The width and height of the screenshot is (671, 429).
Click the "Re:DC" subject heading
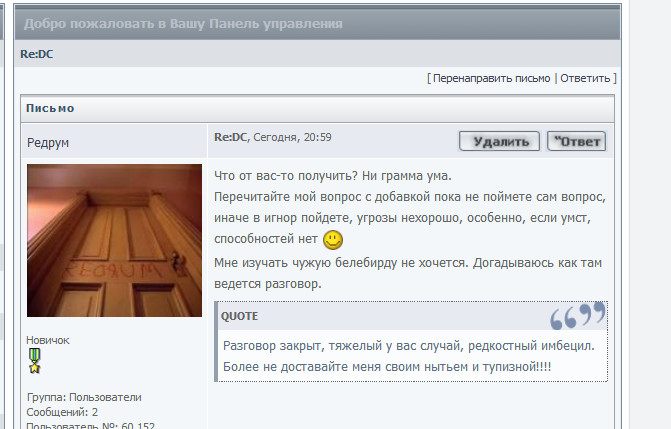point(37,54)
